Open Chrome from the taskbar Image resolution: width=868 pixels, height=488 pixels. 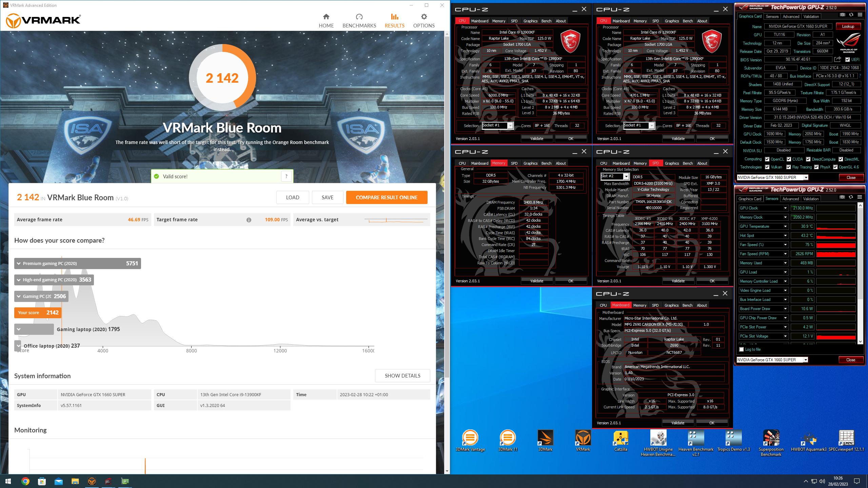click(x=25, y=481)
